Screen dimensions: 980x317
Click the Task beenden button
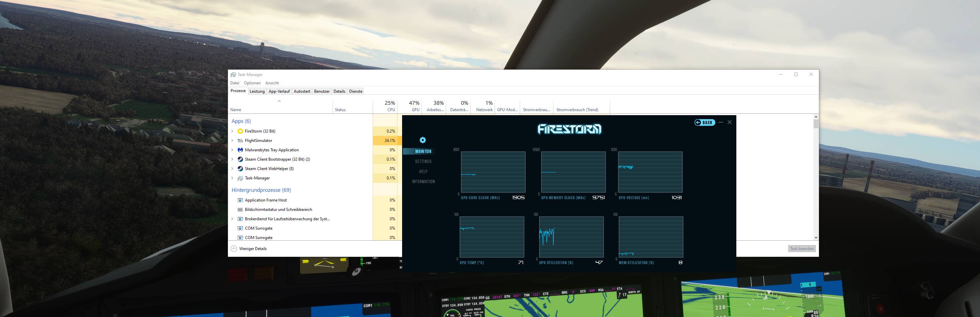pyautogui.click(x=802, y=248)
